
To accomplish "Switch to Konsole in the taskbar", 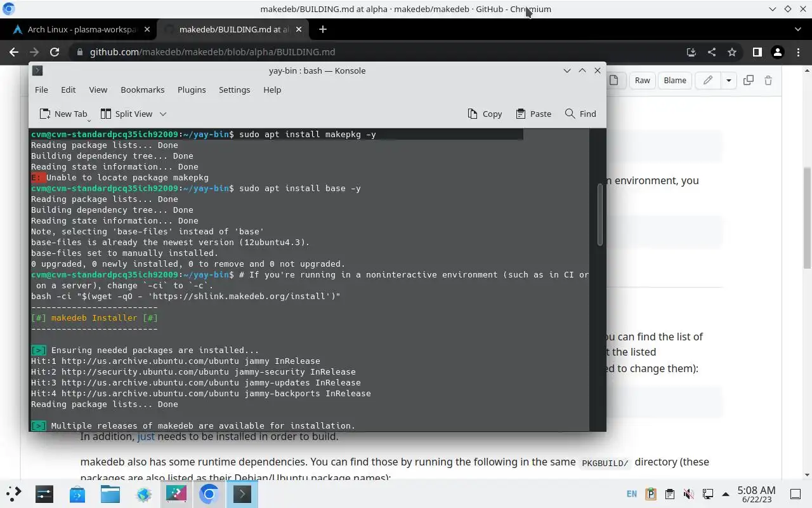I will [242, 493].
